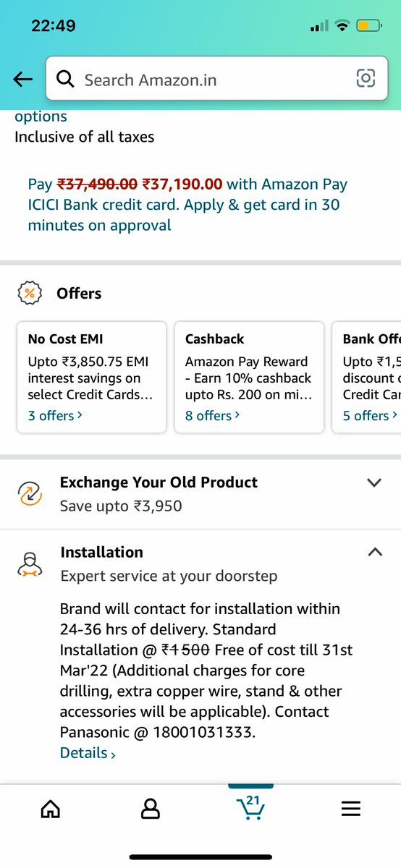This screenshot has width=401, height=868.
Task: Collapse the Installation section chevron
Action: tap(374, 552)
